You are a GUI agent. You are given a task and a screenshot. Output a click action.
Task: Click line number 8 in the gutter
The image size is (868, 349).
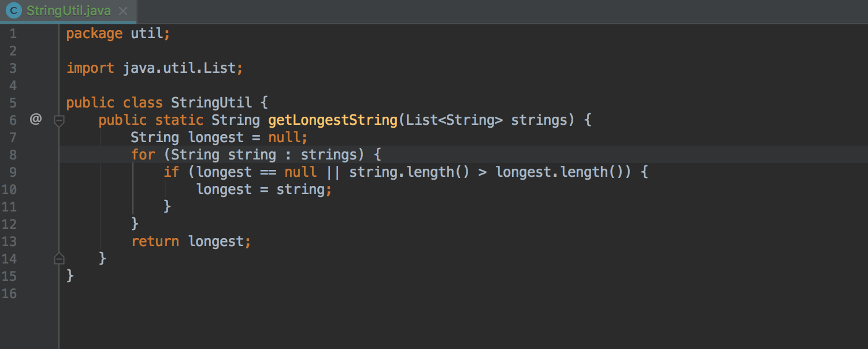(x=13, y=155)
